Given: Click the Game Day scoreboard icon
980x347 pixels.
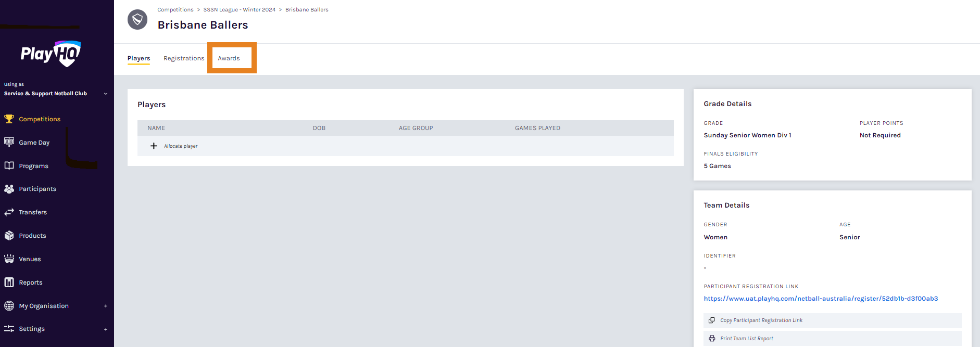Looking at the screenshot, I should 9,142.
